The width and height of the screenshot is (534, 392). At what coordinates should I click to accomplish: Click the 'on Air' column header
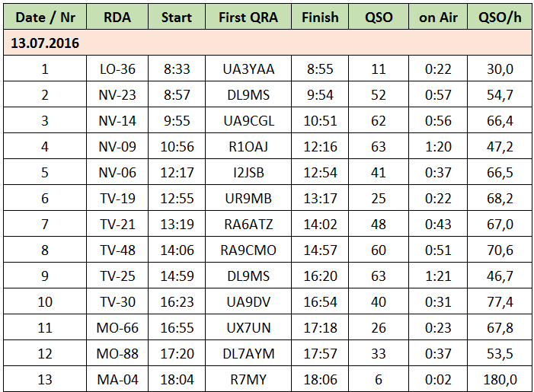[x=437, y=16]
